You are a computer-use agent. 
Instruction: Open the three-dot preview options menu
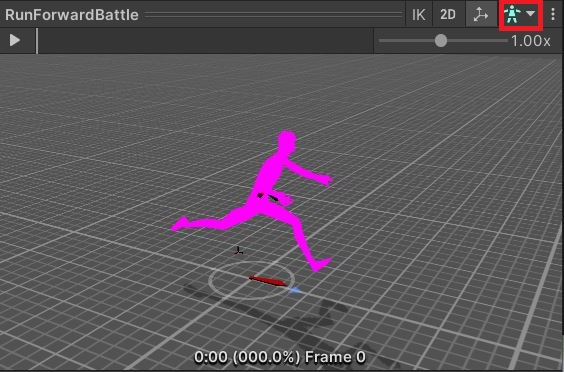[553, 14]
